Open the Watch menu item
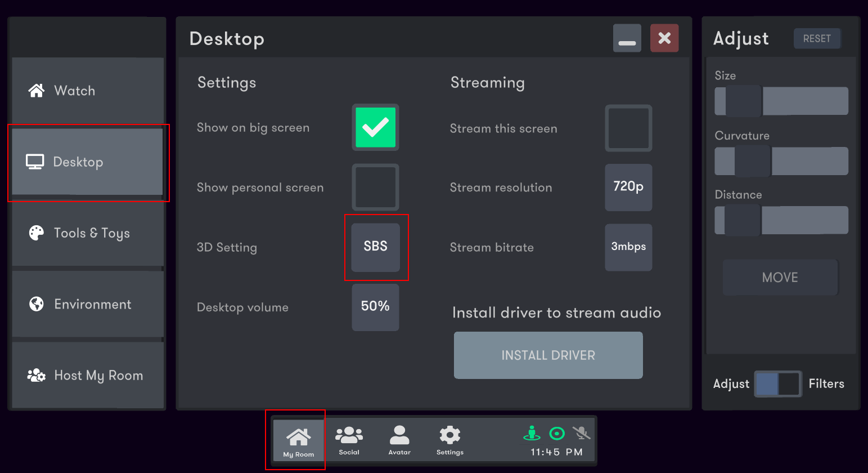868x473 pixels. click(x=88, y=91)
